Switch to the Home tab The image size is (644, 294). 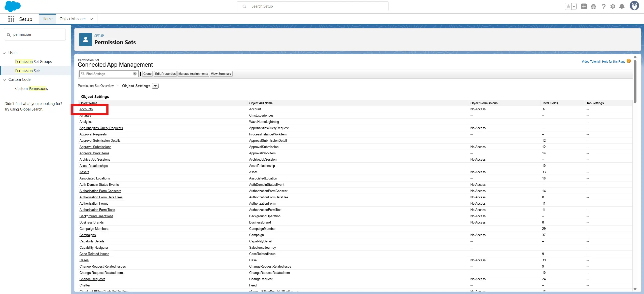(x=48, y=19)
